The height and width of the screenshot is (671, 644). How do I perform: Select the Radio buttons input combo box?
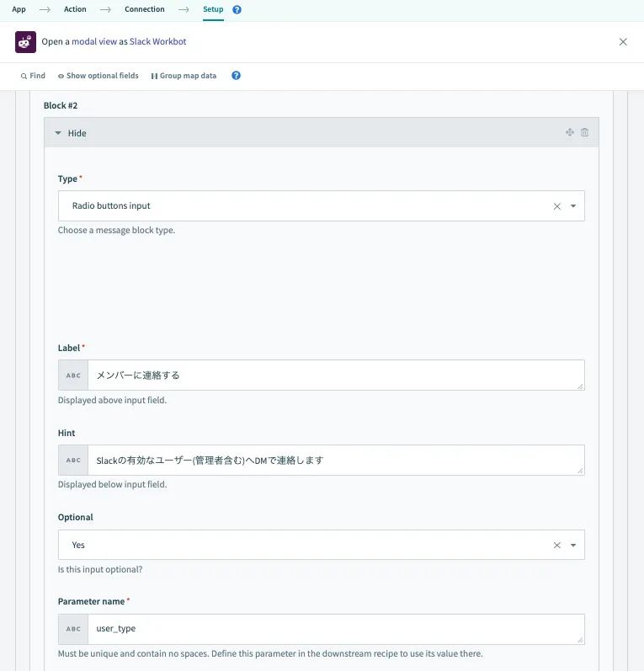(322, 205)
